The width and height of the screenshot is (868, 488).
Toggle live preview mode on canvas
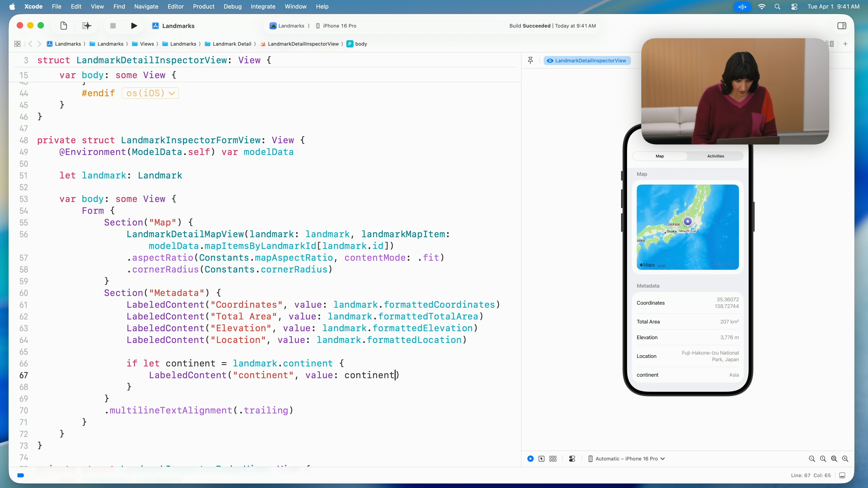pos(530,459)
